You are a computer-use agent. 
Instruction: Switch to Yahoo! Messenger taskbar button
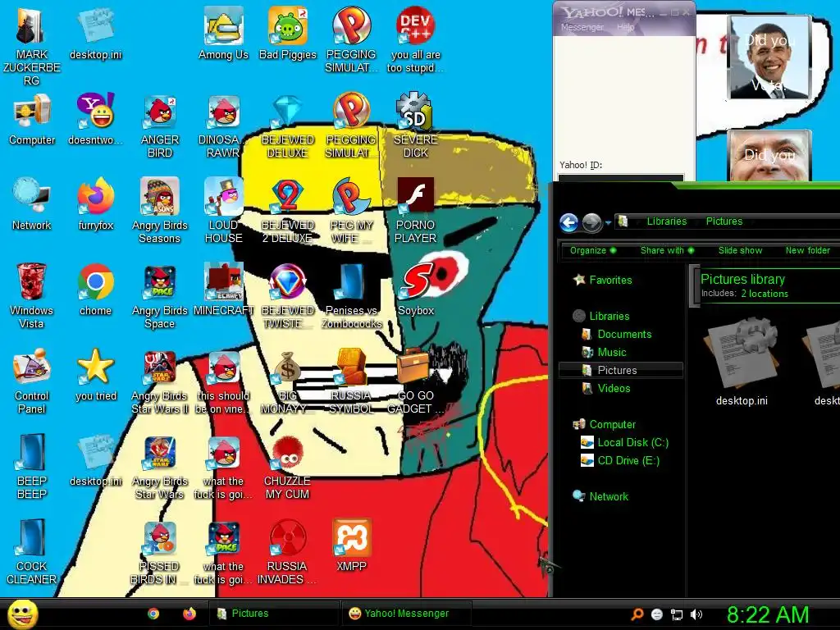(406, 614)
